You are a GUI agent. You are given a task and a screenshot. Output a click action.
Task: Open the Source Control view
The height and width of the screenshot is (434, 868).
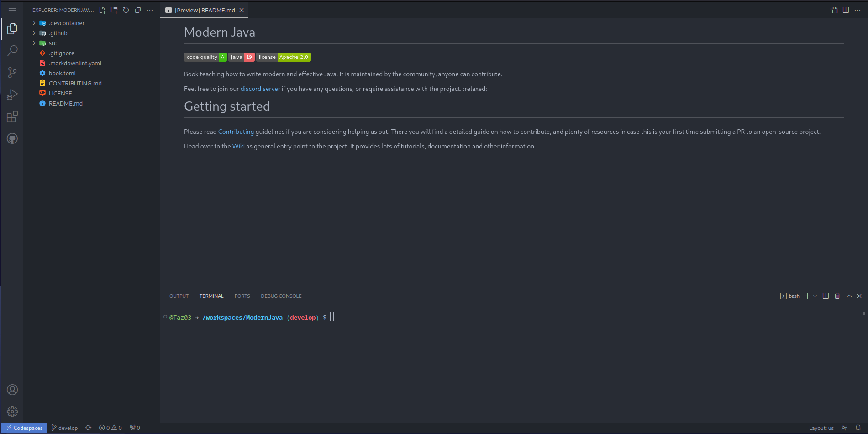tap(12, 73)
